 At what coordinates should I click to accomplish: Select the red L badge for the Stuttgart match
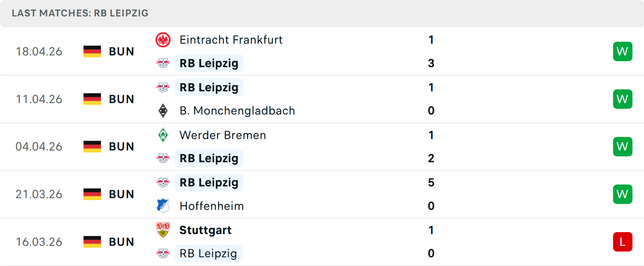(623, 241)
